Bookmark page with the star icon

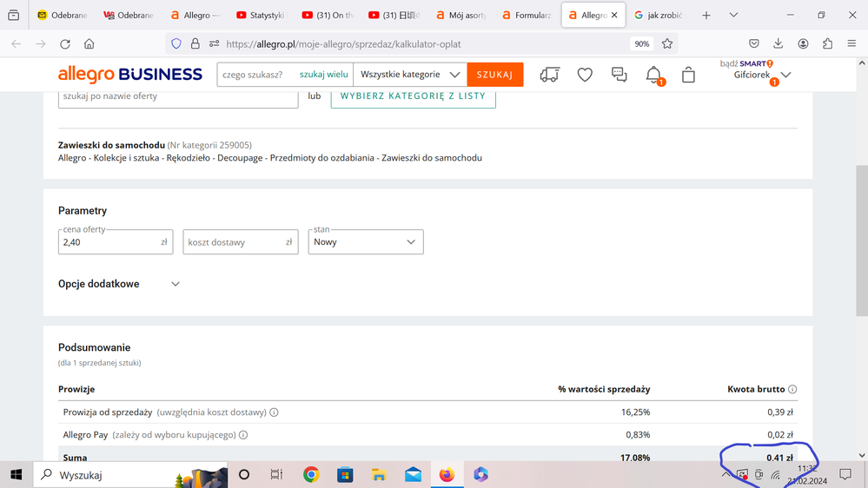[x=667, y=44]
